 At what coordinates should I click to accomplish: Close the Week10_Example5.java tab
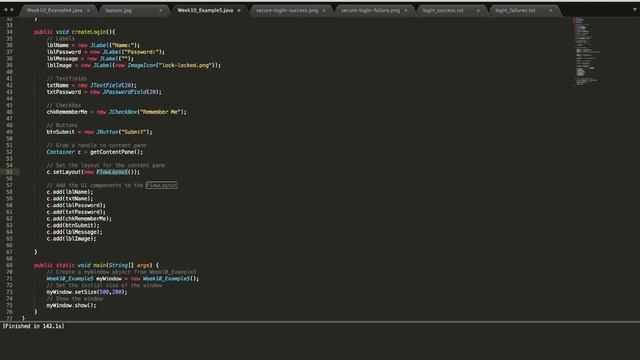(x=239, y=11)
